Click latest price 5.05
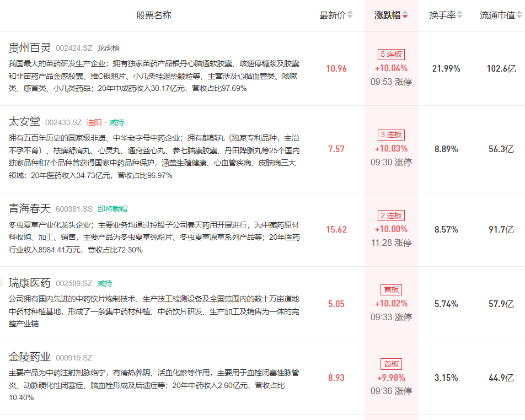This screenshot has height=420, width=525. tap(336, 304)
